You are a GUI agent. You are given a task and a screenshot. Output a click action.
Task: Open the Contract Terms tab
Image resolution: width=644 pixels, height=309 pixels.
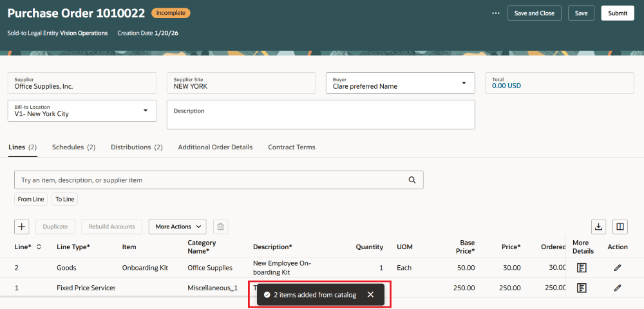pyautogui.click(x=292, y=147)
